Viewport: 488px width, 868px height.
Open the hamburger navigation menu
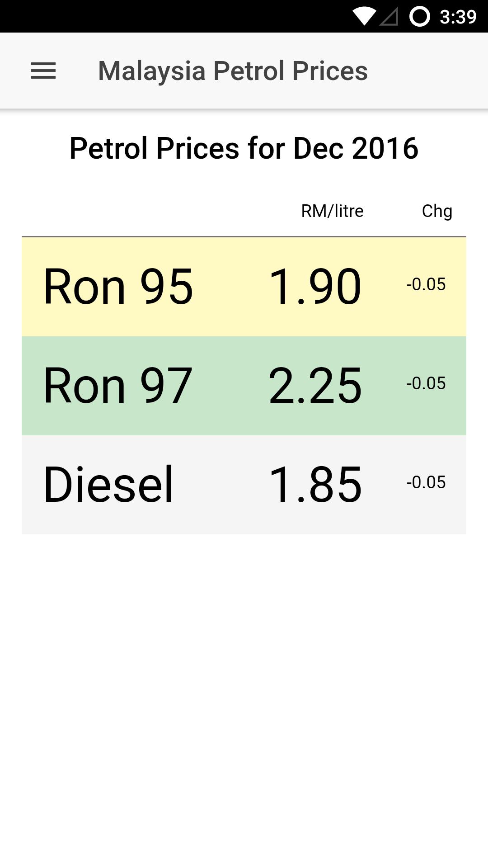pos(43,71)
